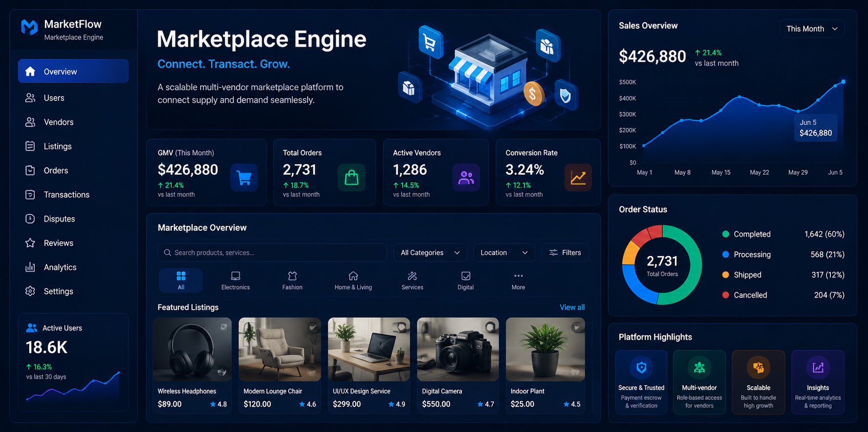This screenshot has height=432, width=868.
Task: Click the 3.24% conversion rate value
Action: tap(525, 170)
